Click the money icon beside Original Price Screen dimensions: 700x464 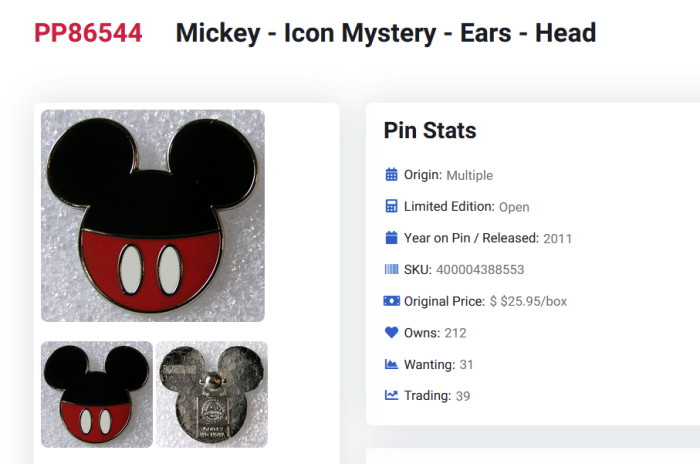click(x=392, y=301)
